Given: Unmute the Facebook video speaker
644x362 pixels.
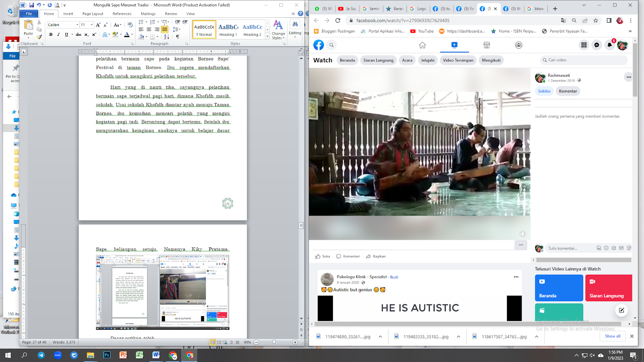Looking at the screenshot, I should [x=522, y=234].
